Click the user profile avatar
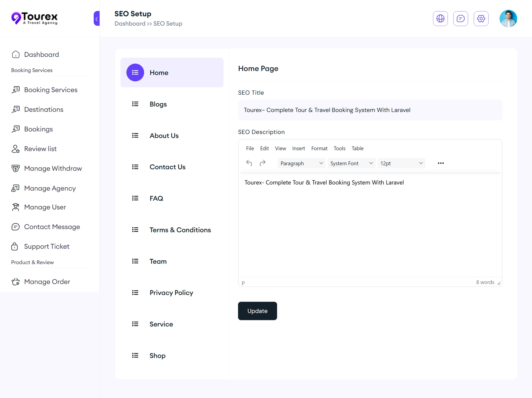This screenshot has height=398, width=532. 508,19
